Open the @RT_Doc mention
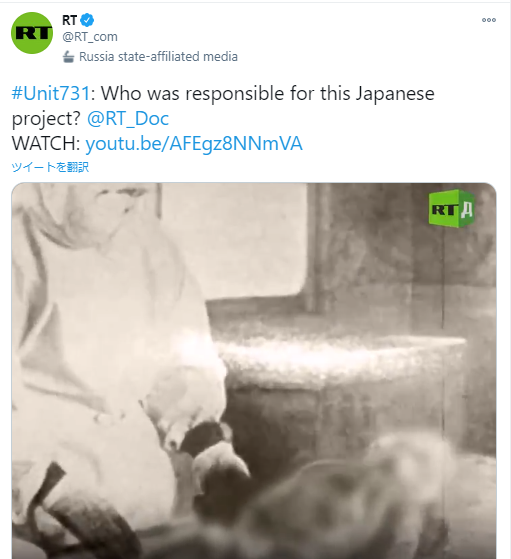Viewport: 511px width, 559px height. (x=128, y=118)
